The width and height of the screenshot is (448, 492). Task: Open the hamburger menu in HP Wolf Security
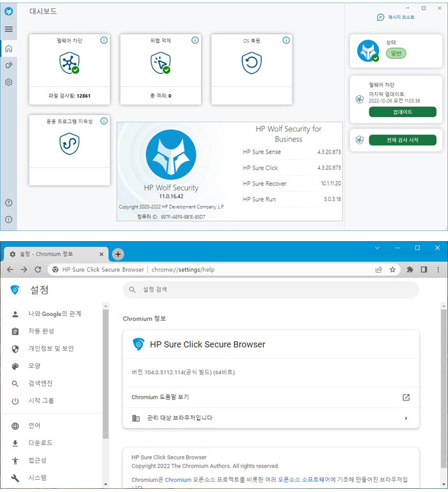click(x=9, y=29)
